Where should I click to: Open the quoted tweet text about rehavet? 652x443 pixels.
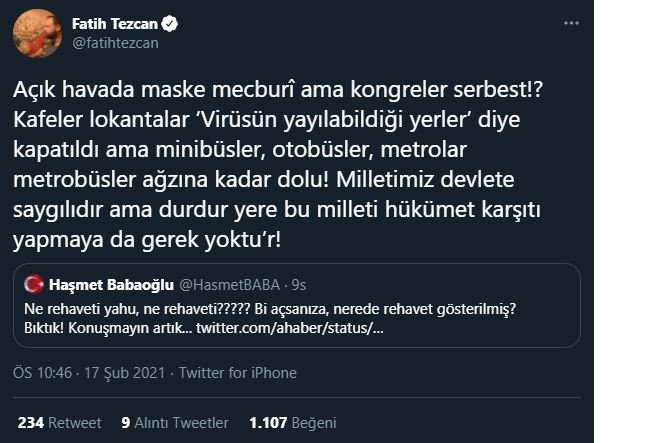click(x=270, y=319)
